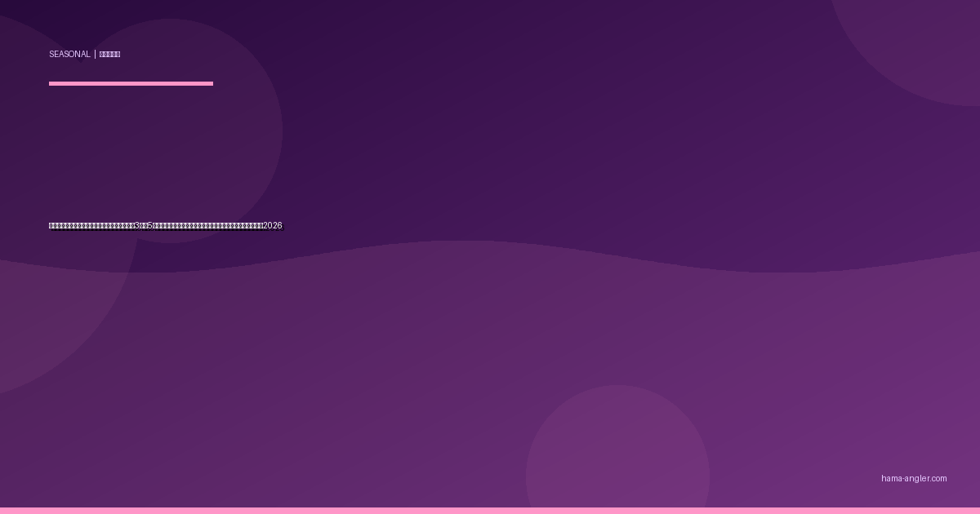Click the SEASONAL category label
This screenshot has width=980, height=514.
(69, 55)
